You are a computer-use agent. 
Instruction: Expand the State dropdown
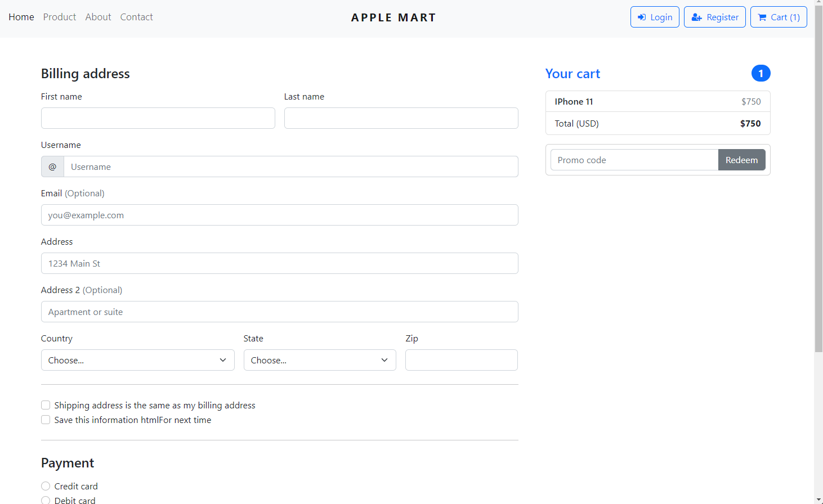click(319, 360)
